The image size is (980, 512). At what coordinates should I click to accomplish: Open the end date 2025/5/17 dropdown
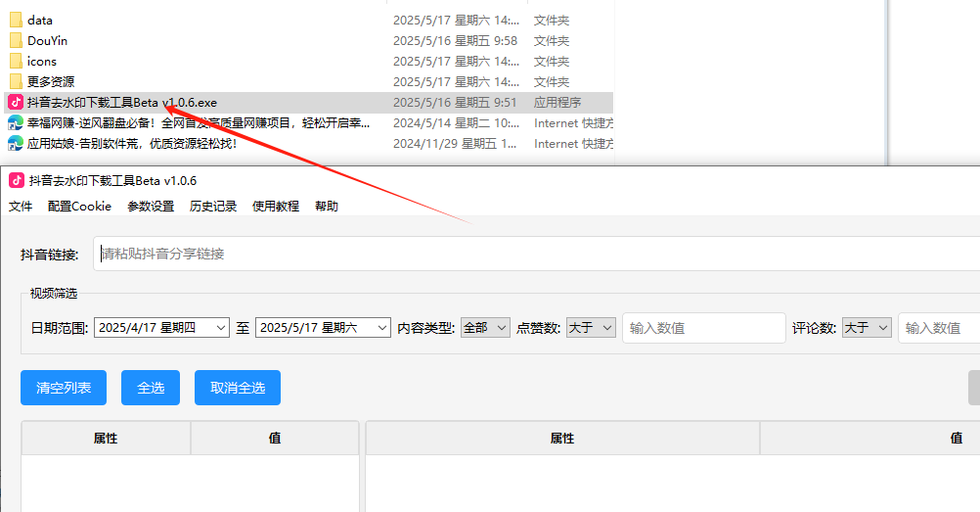pos(323,327)
